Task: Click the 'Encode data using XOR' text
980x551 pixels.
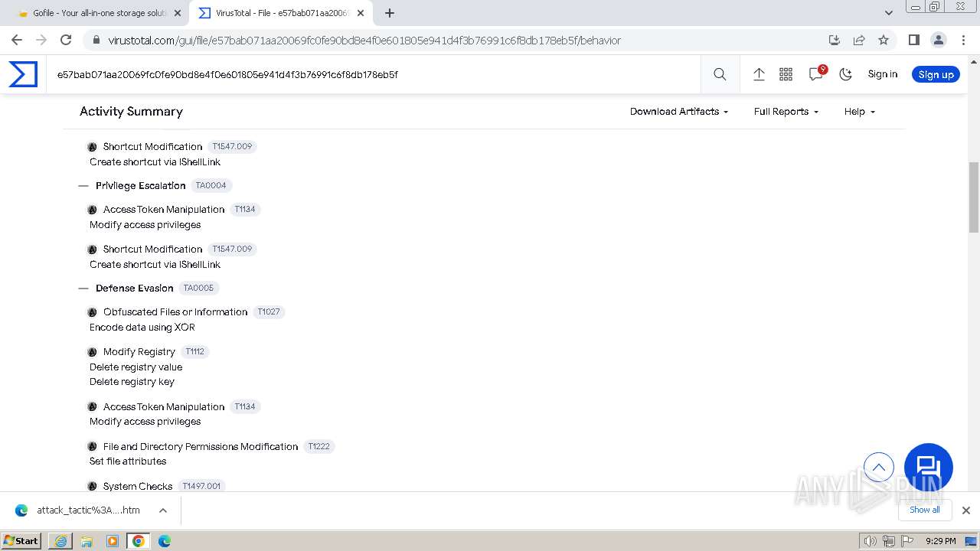Action: point(142,328)
